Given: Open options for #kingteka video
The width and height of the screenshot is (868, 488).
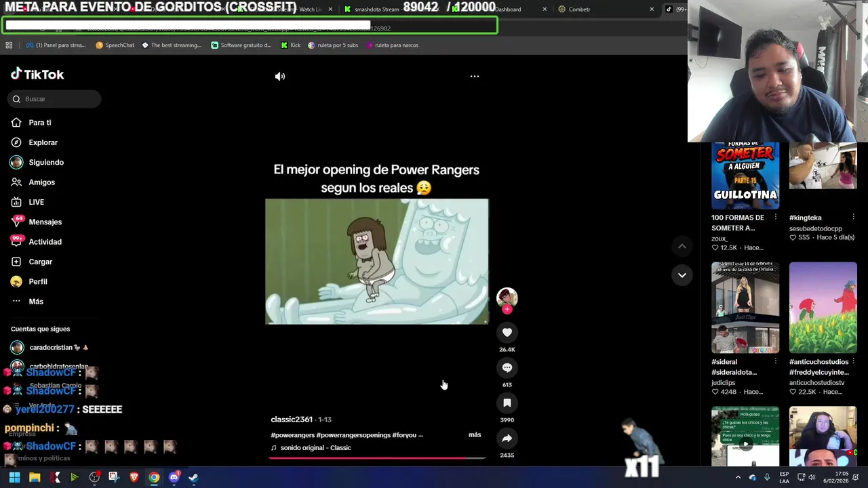Looking at the screenshot, I should (853, 217).
